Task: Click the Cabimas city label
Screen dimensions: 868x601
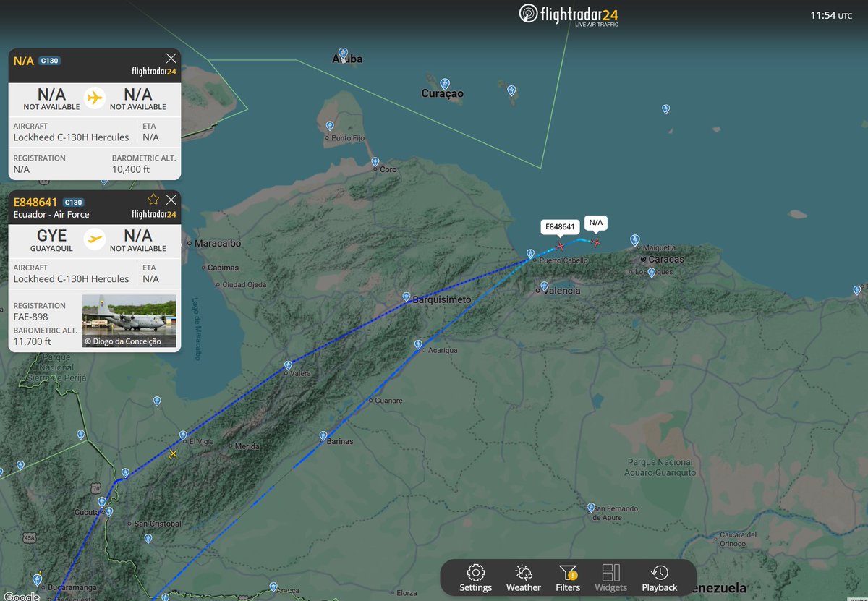Action: coord(223,268)
